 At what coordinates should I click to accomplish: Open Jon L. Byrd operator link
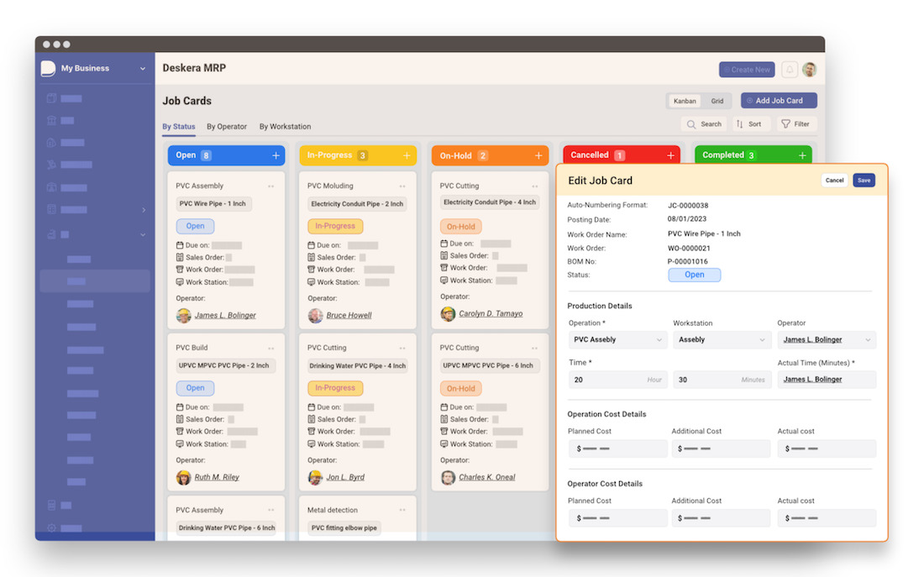345,477
